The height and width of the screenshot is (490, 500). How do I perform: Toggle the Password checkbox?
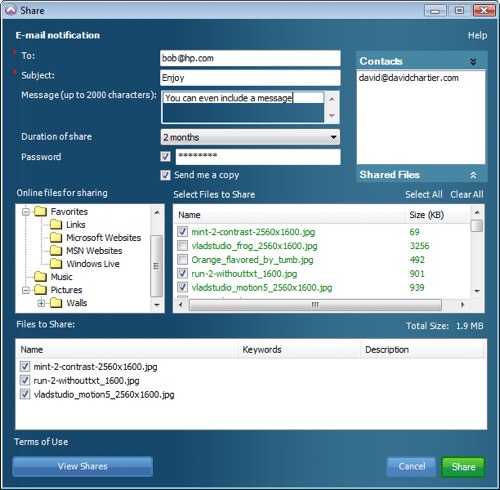coord(165,156)
